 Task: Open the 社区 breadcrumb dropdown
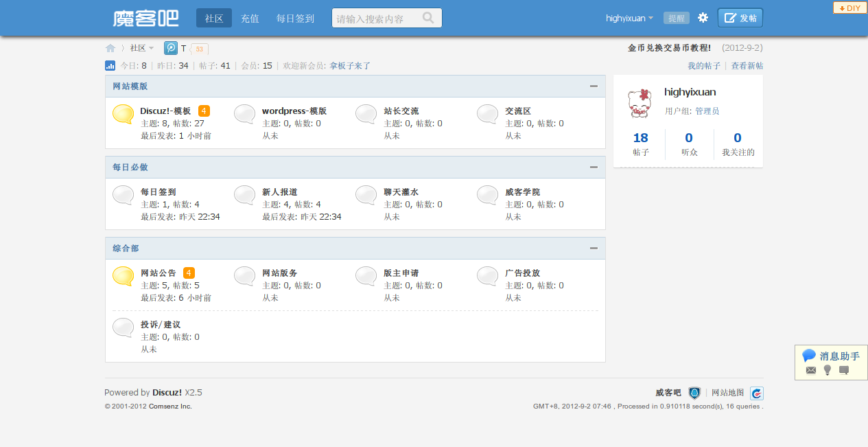point(142,48)
